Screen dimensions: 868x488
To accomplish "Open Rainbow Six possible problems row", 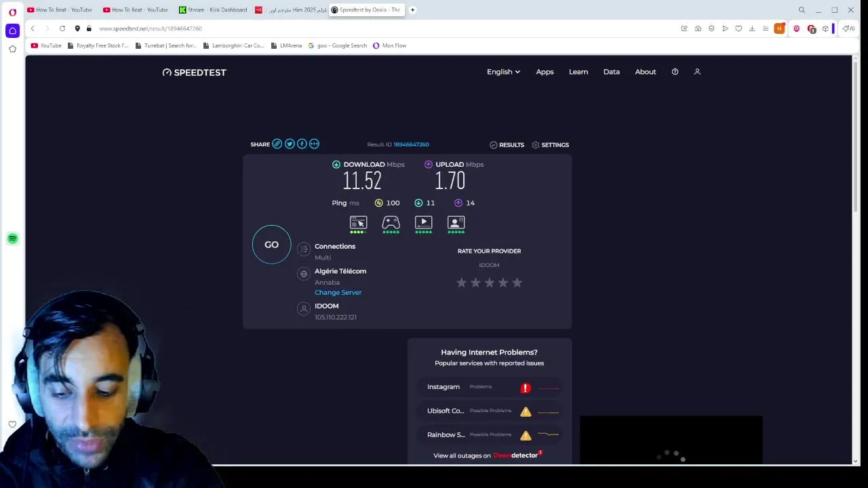I will pos(489,434).
